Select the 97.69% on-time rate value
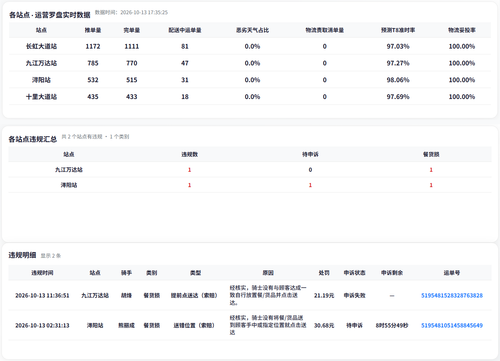The width and height of the screenshot is (500, 361). [398, 97]
